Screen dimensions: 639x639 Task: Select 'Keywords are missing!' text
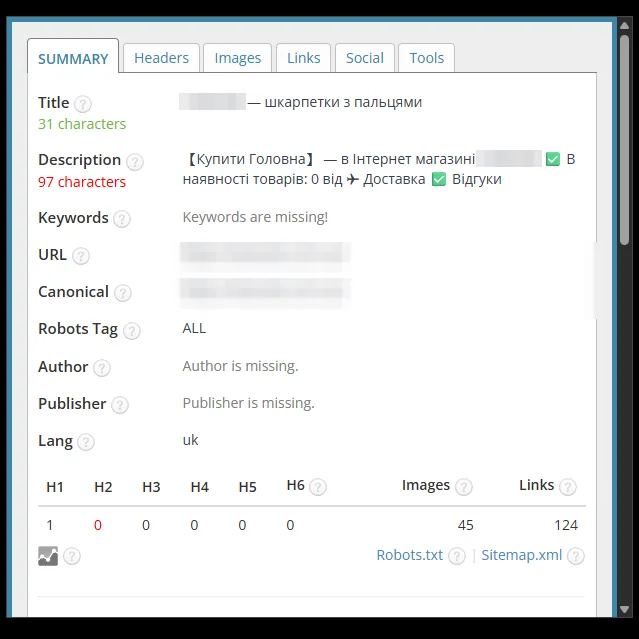[x=255, y=217]
